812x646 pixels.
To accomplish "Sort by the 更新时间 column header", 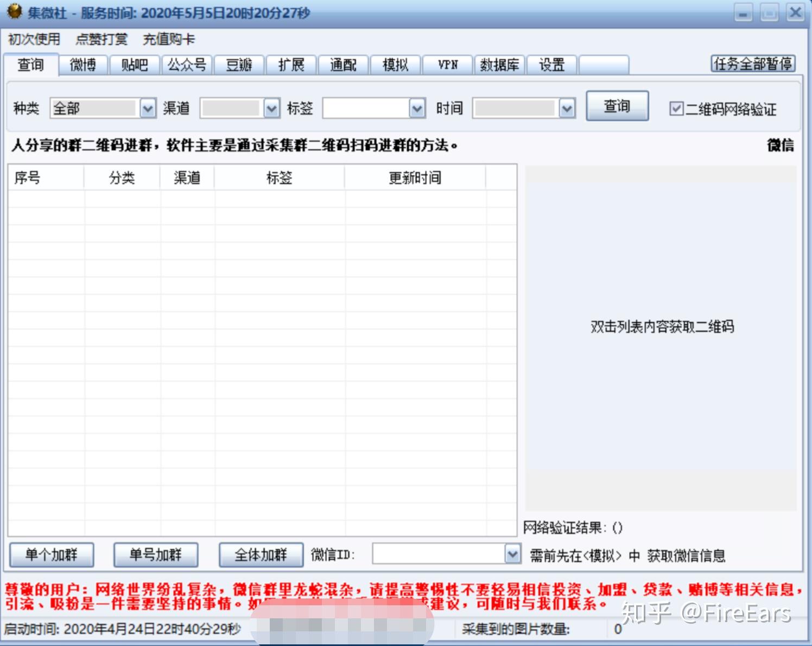I will pyautogui.click(x=415, y=178).
